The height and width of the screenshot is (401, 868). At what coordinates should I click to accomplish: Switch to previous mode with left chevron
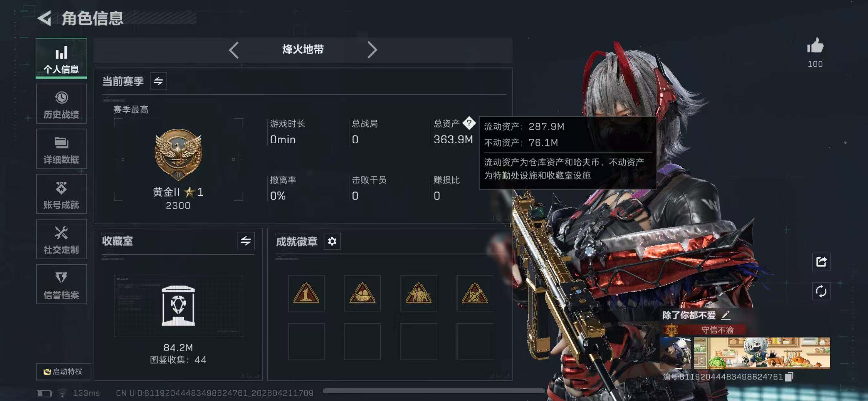coord(234,50)
